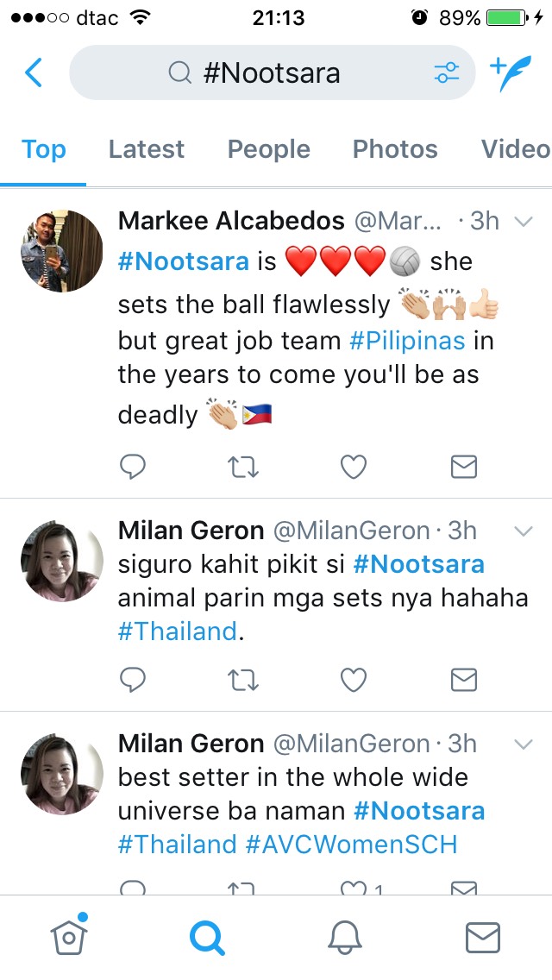Open search filter settings icon

(x=447, y=73)
